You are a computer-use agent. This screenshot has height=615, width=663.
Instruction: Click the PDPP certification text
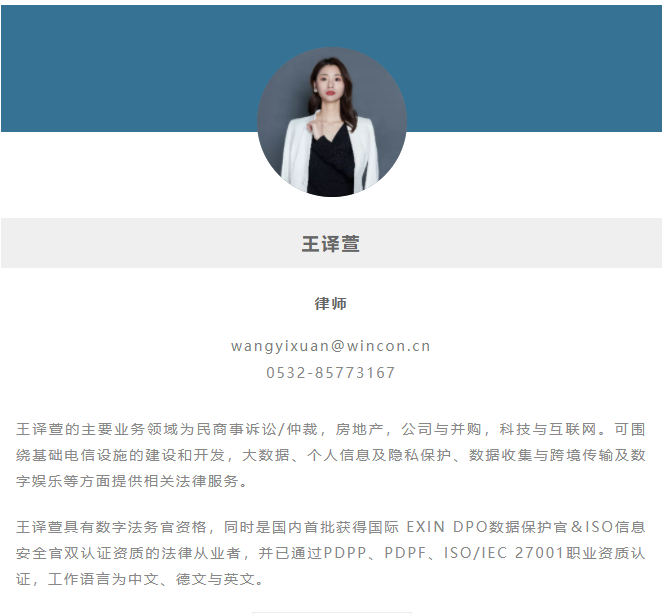click(x=345, y=553)
